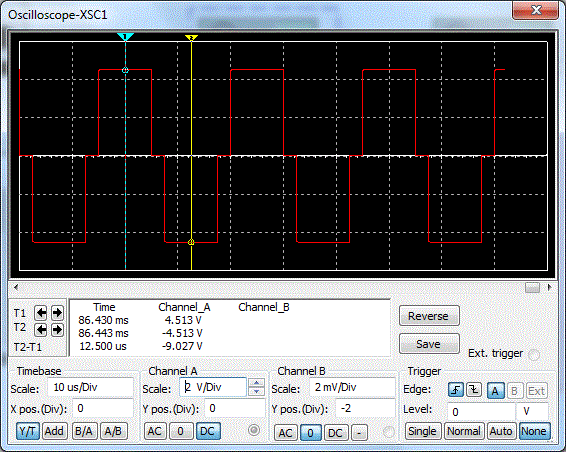Click Channel A Scale field 2 V/Div
This screenshot has height=452, width=566.
point(213,387)
